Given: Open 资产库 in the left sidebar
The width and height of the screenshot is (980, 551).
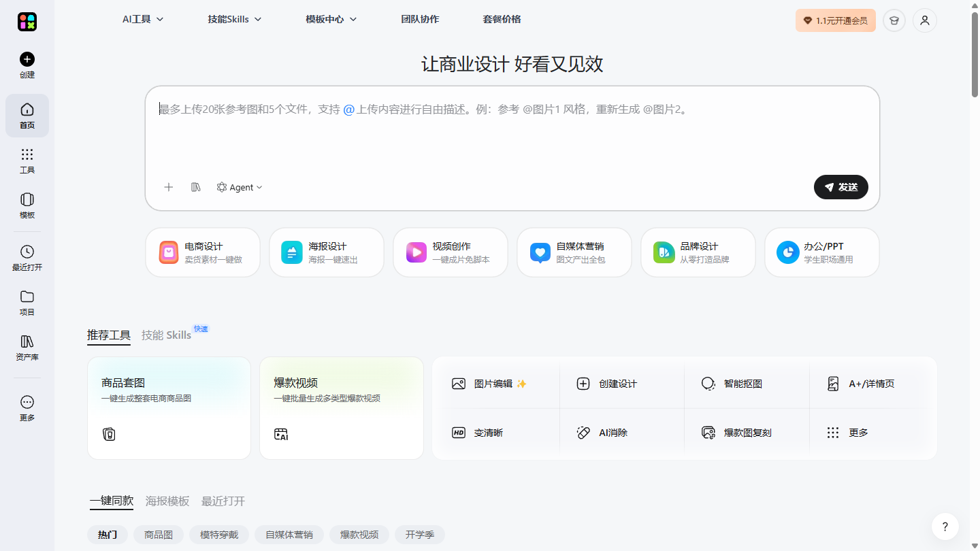Looking at the screenshot, I should click(27, 348).
